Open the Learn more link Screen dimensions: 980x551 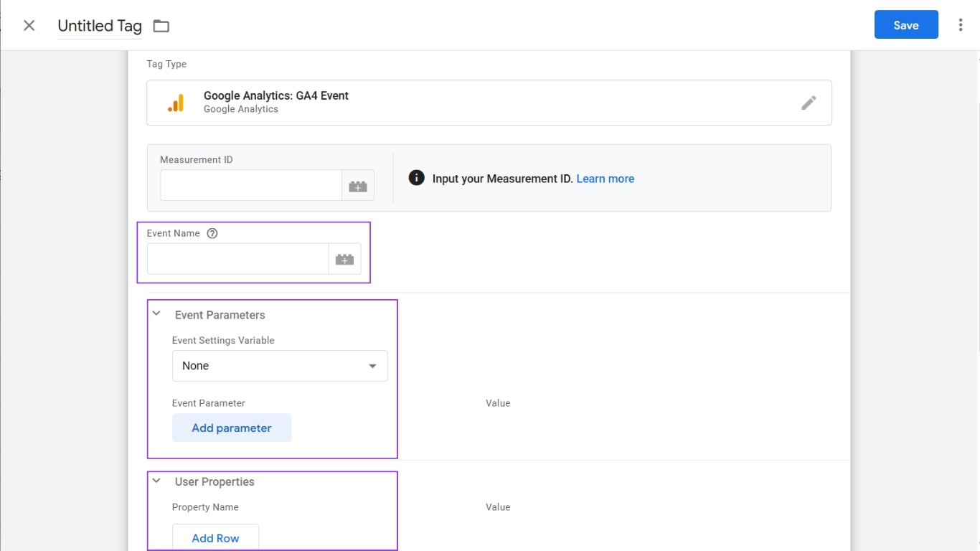(605, 179)
